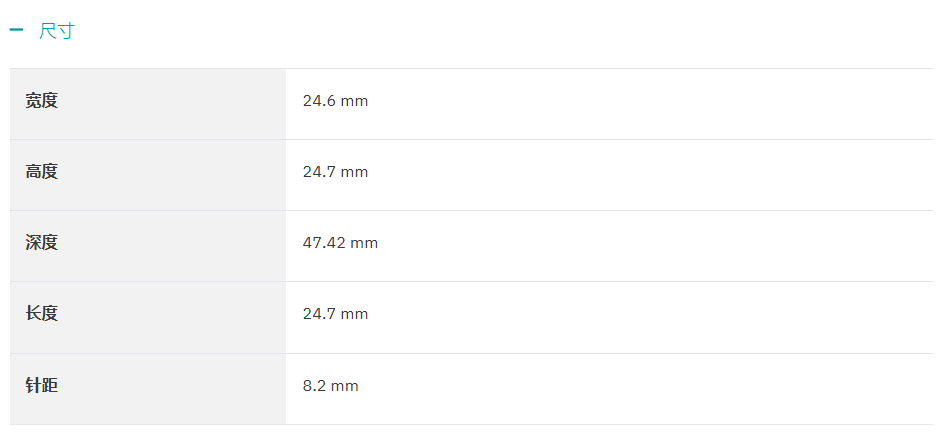Viewport: 946px width, 440px height.
Task: Click empty area of the 长度 row
Action: [x=652, y=317]
